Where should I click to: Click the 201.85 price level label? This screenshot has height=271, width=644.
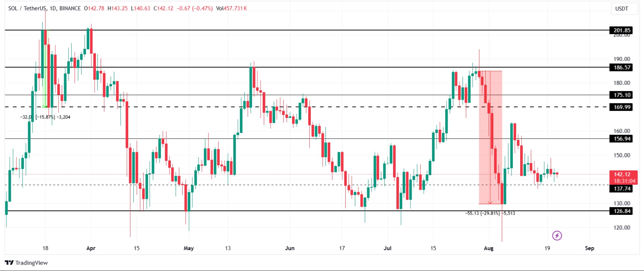622,30
